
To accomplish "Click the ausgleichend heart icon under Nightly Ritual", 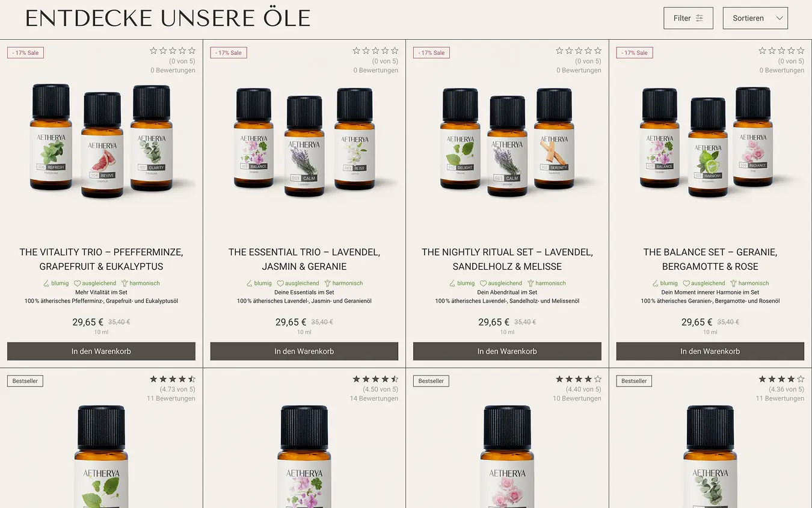I will point(483,283).
